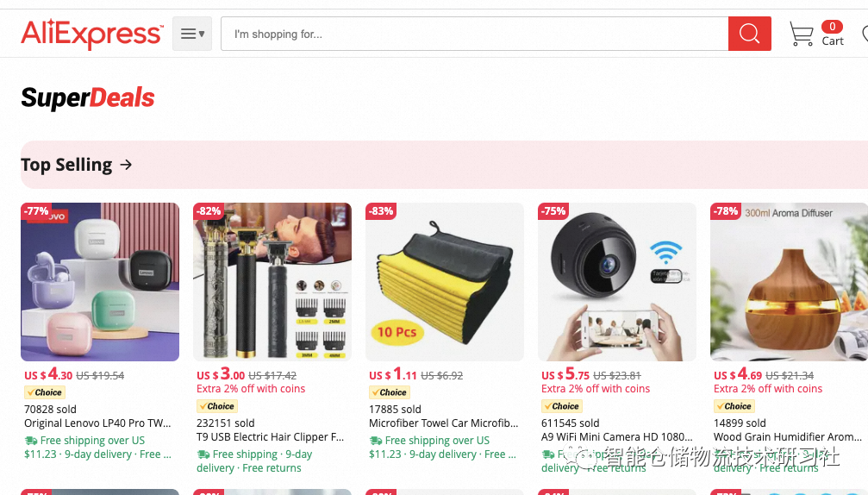Open Original Lenovo LP40 Pro title link
The height and width of the screenshot is (495, 868).
[97, 423]
